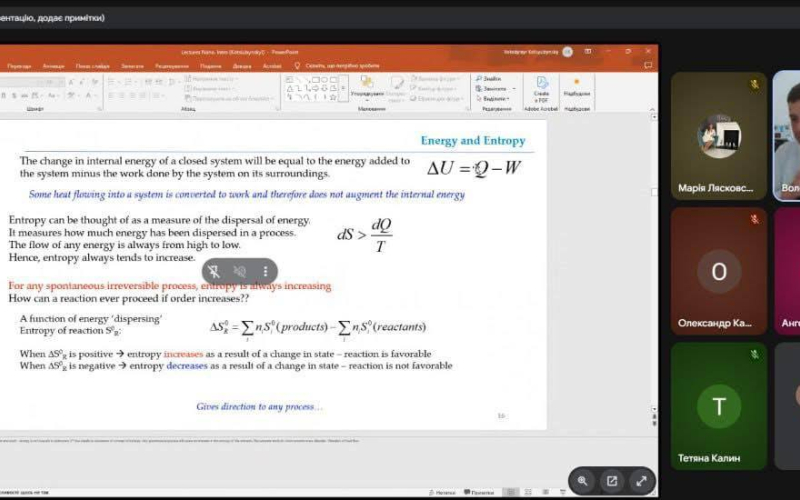Switch to Показ слайдів tab
The image size is (800, 500).
click(93, 66)
